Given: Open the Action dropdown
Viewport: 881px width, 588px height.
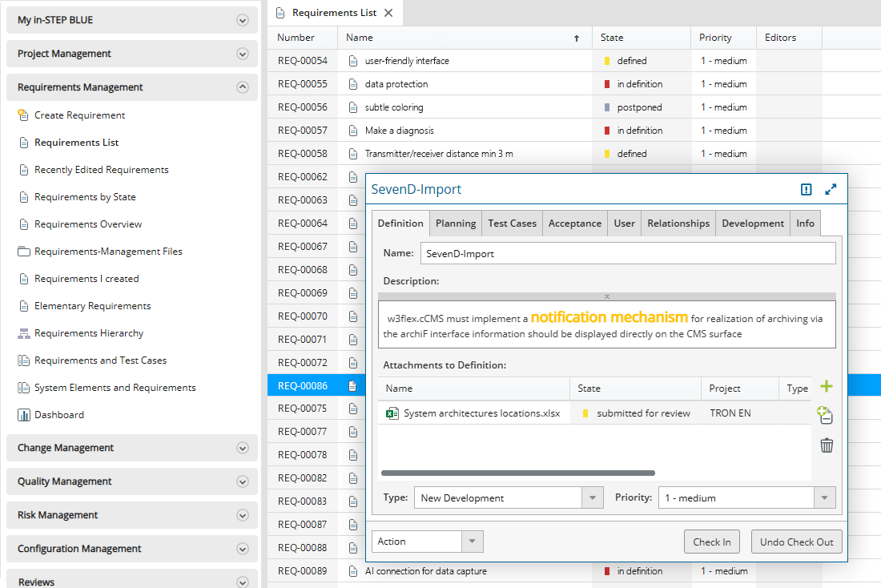Looking at the screenshot, I should click(473, 542).
